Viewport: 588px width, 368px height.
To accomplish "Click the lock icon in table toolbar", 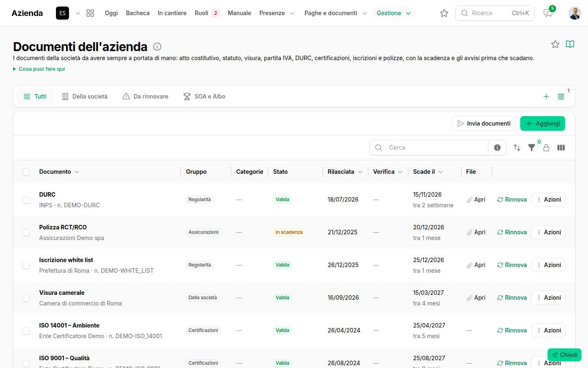I will coord(546,148).
